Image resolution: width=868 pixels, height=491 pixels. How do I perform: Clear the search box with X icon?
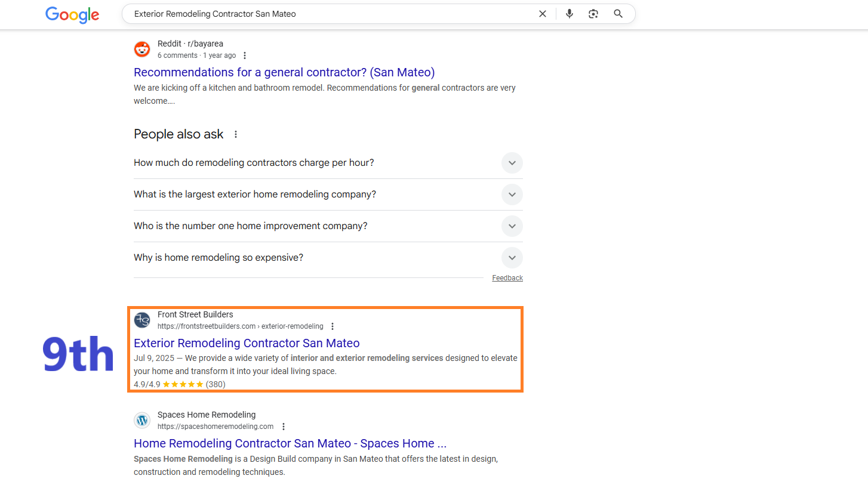543,14
